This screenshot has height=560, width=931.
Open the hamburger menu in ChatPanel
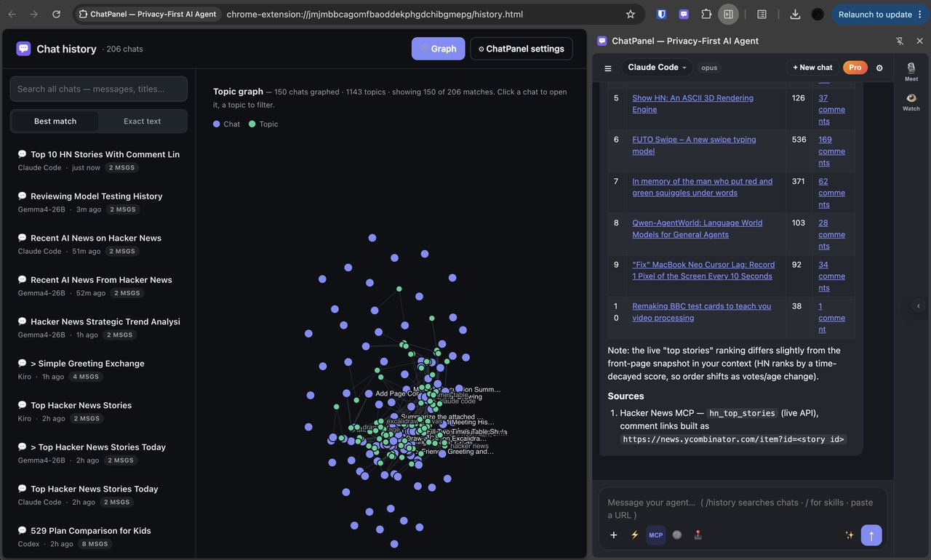click(x=608, y=68)
